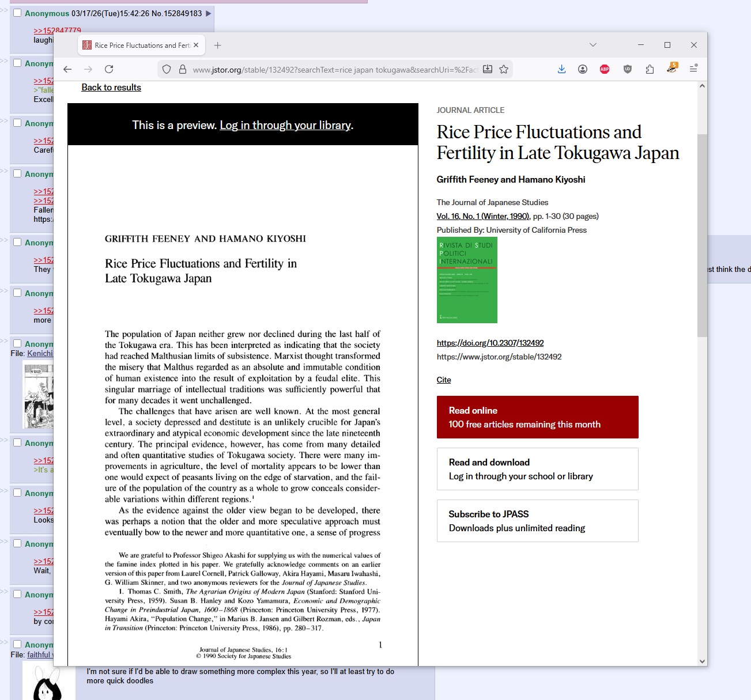Screen dimensions: 751x700
Task: Tick the checkbox of the post starting "They"
Action: coord(17,242)
